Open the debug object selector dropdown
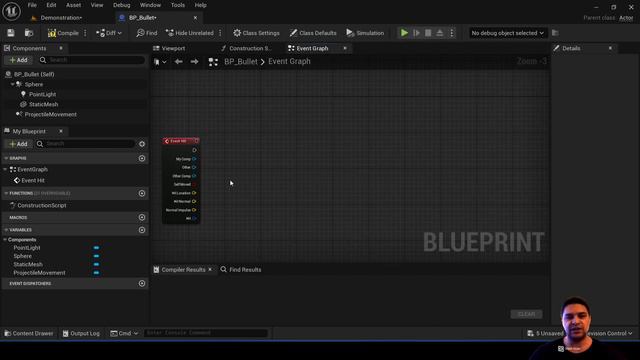 coord(507,33)
